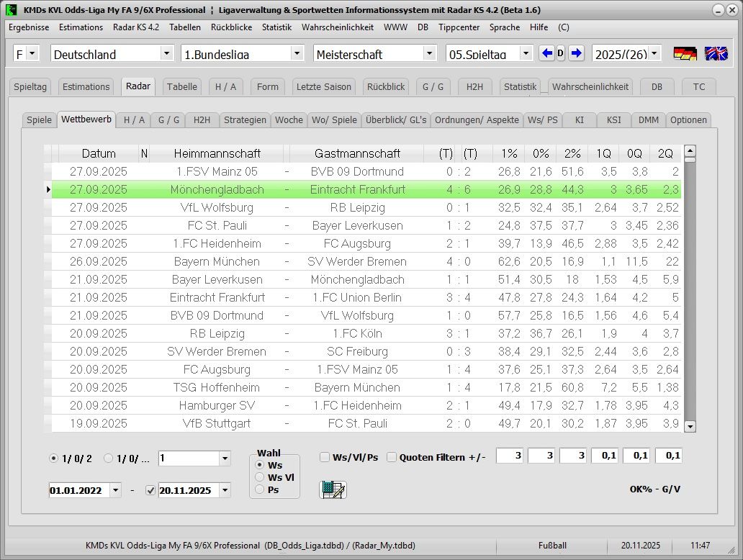743x560 pixels.
Task: Open the Deutschland country dropdown
Action: 166,53
